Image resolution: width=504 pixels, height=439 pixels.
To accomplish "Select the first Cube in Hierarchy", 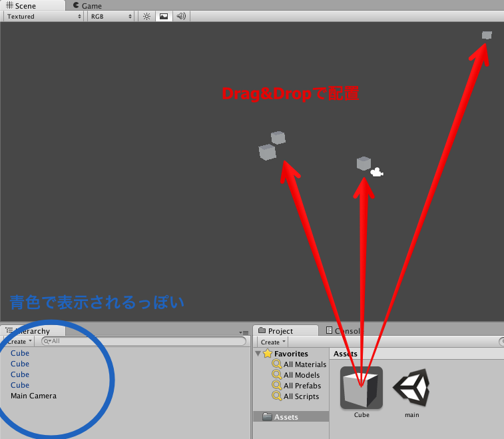I will coord(20,353).
